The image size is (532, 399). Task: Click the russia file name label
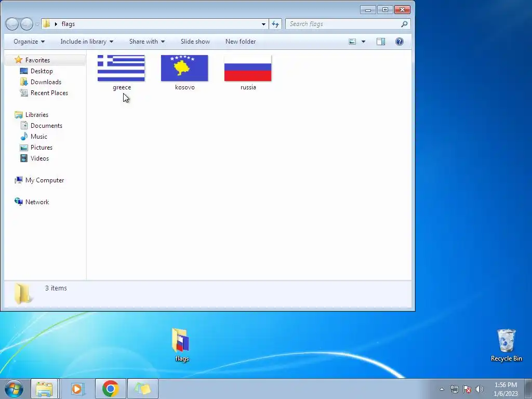pyautogui.click(x=248, y=87)
